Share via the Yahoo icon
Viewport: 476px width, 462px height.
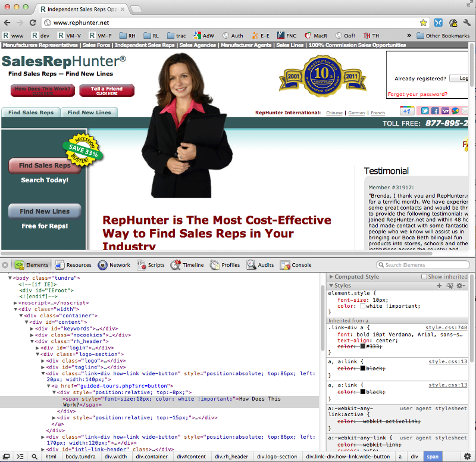[x=445, y=111]
